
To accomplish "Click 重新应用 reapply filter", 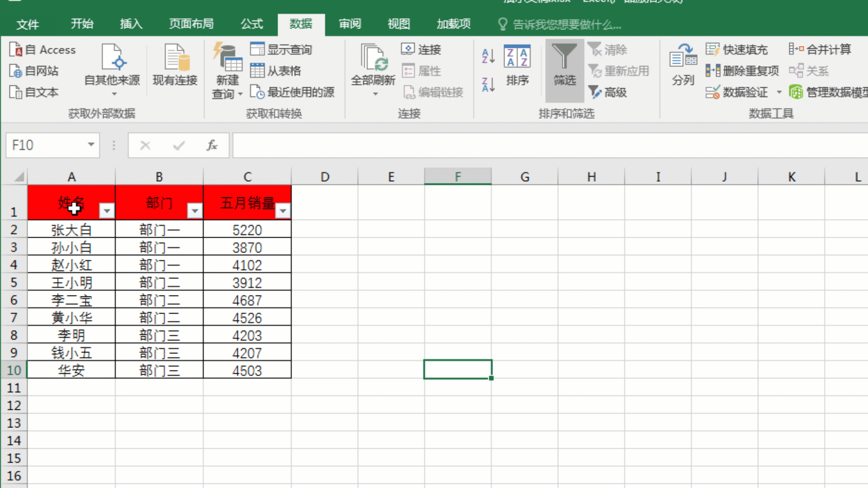I will (618, 71).
